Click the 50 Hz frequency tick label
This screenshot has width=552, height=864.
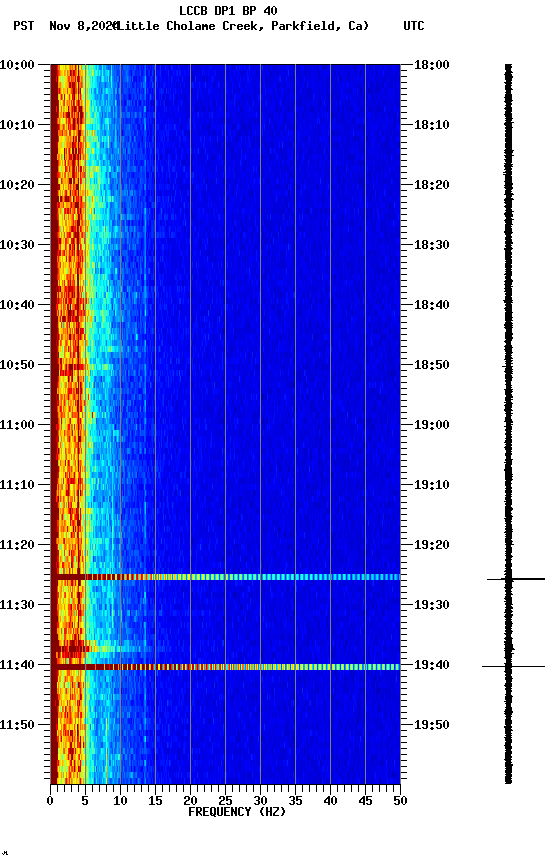(x=400, y=801)
